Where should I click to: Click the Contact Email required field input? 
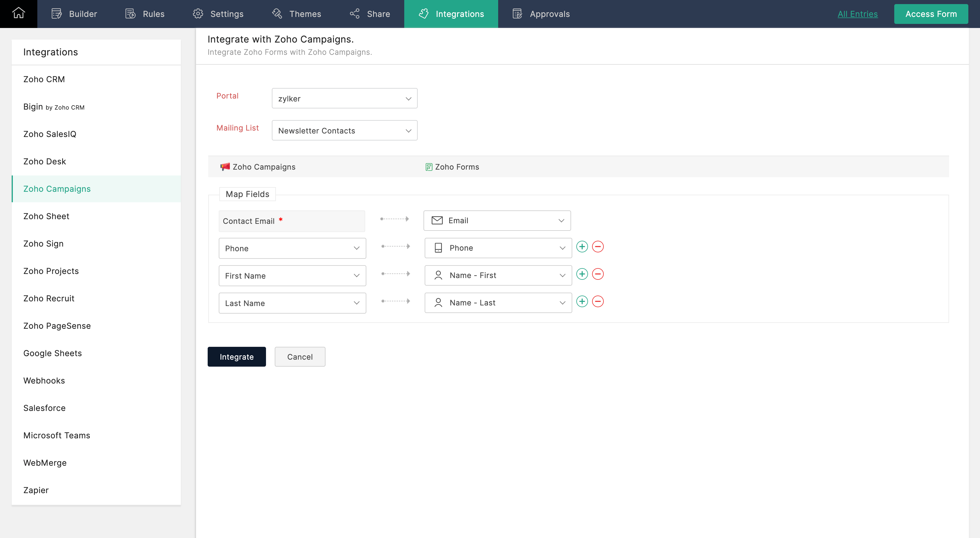pos(292,221)
